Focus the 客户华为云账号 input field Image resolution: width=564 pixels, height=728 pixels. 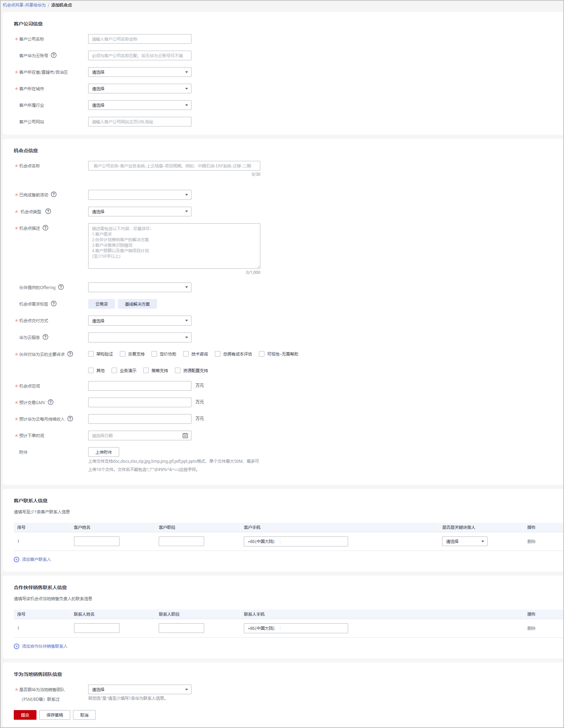pos(140,55)
